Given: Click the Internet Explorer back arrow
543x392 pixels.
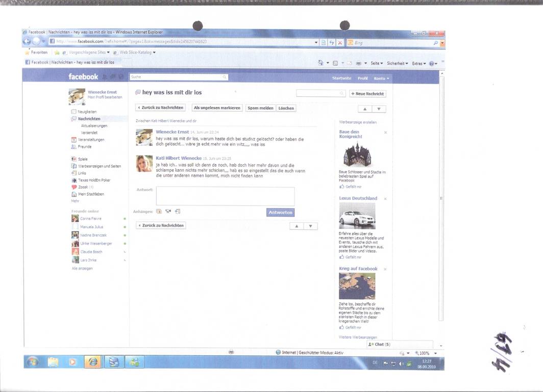Looking at the screenshot, I should pyautogui.click(x=27, y=41).
